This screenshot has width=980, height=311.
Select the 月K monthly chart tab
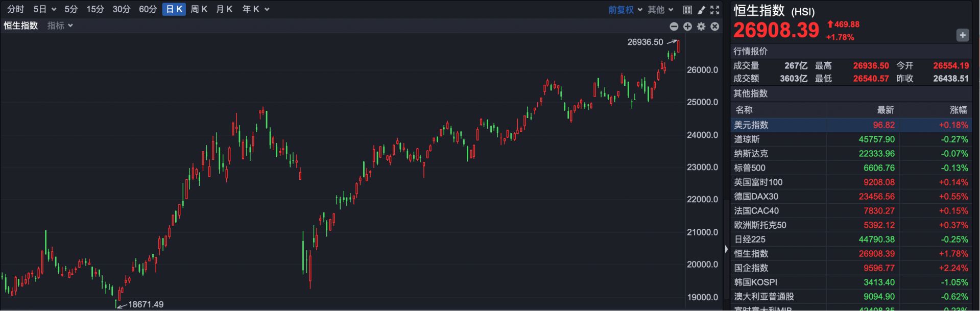[224, 9]
